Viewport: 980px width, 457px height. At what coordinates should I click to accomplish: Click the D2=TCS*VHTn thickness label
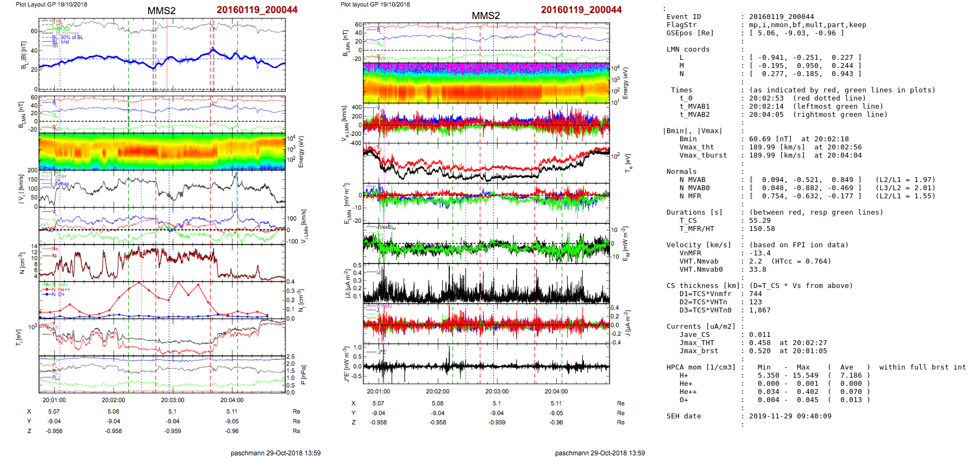pos(703,302)
